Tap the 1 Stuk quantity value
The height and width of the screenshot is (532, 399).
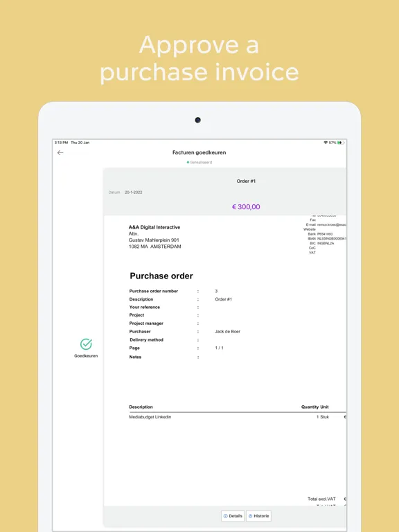[323, 417]
